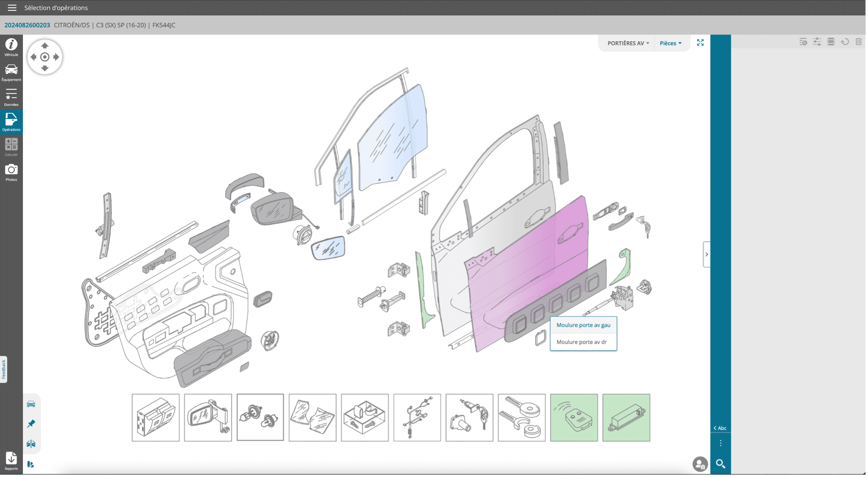
Task: Toggle the pin tool icon
Action: pos(31,424)
